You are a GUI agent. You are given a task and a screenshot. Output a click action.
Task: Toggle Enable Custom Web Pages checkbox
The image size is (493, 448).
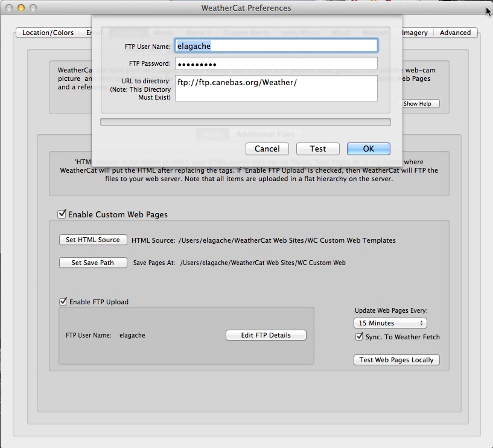point(62,214)
